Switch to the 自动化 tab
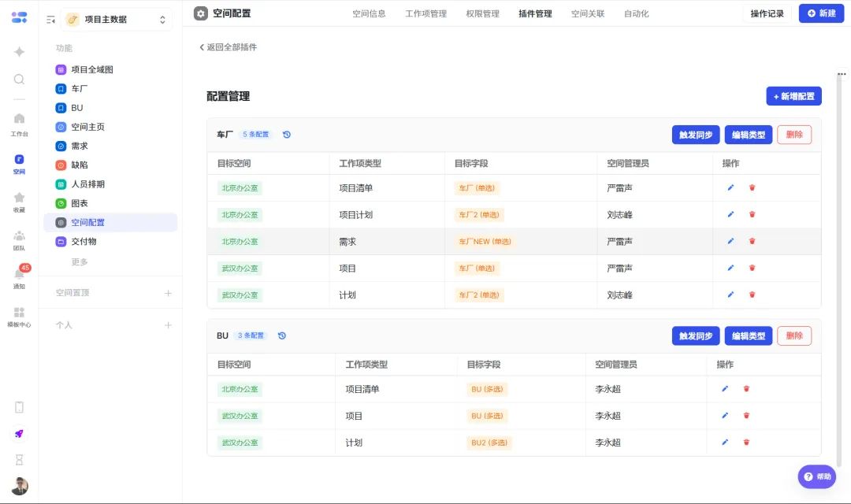The width and height of the screenshot is (851, 504). click(636, 13)
